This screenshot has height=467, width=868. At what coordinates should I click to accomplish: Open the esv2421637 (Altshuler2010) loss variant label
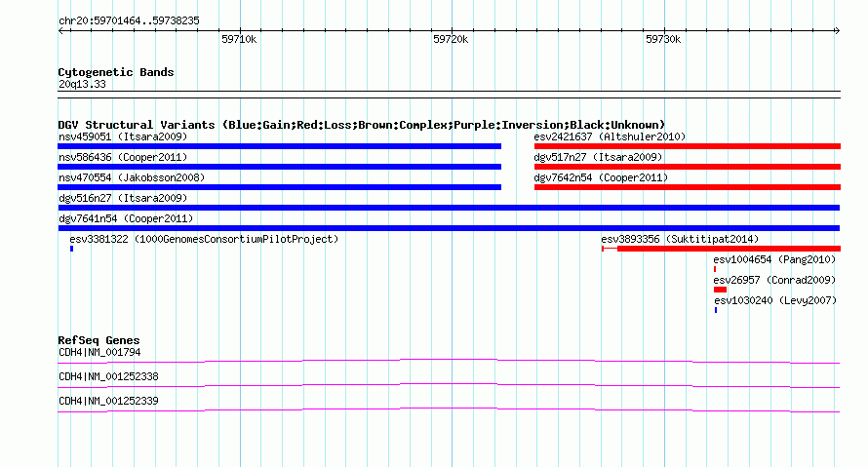pyautogui.click(x=610, y=136)
